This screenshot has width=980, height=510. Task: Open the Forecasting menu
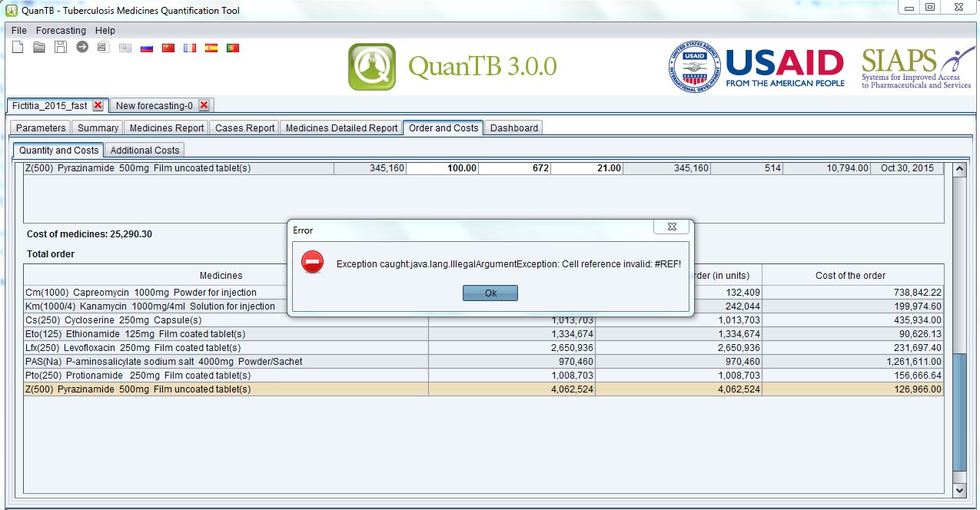pyautogui.click(x=61, y=31)
